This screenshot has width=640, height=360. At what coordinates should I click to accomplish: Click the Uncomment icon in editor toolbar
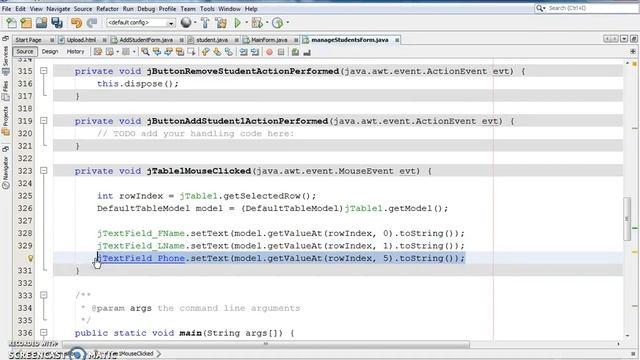(307, 52)
